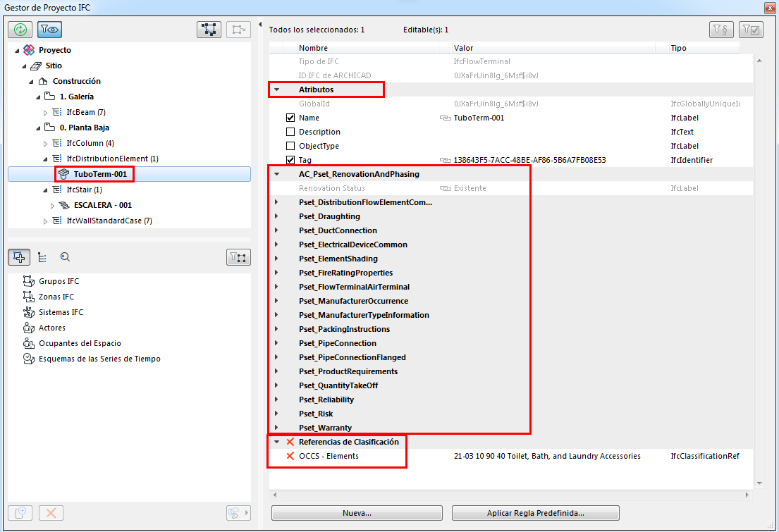Screen dimensions: 779x532
Task: Click the new assignment icon at bottom left
Action: click(20, 513)
